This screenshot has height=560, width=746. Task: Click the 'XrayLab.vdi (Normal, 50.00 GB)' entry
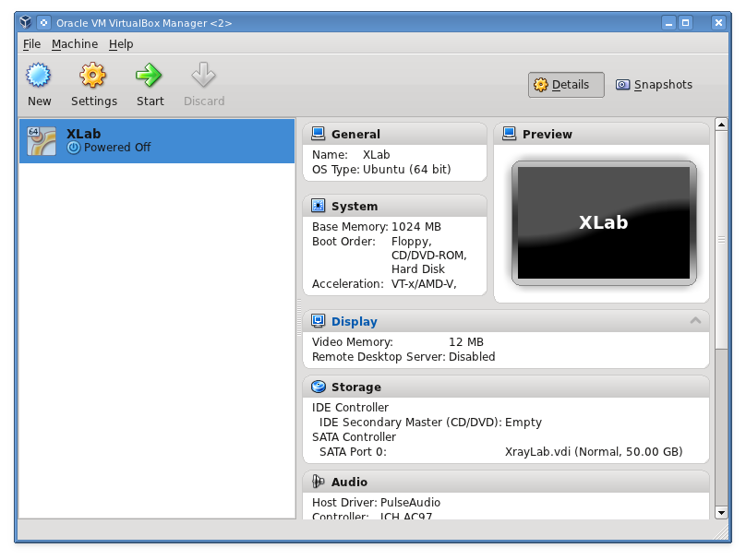point(594,452)
